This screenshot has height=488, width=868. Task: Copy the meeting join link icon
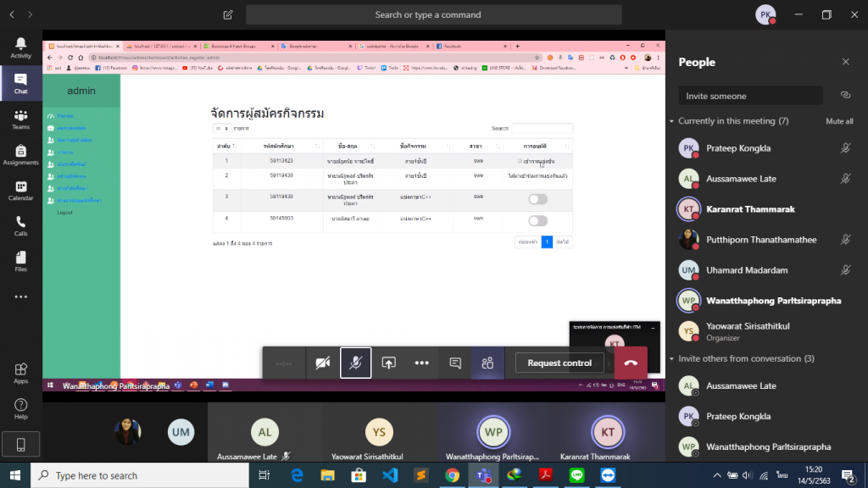click(844, 96)
